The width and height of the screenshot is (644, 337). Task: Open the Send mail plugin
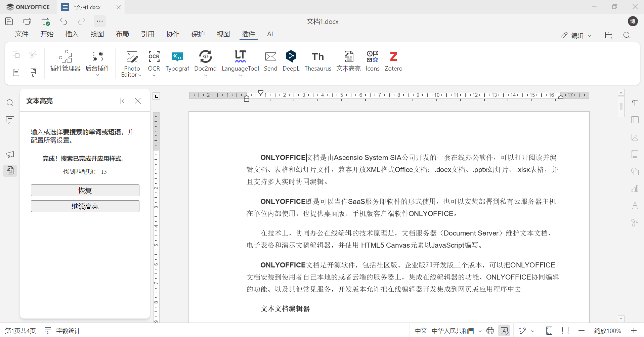[x=270, y=61]
